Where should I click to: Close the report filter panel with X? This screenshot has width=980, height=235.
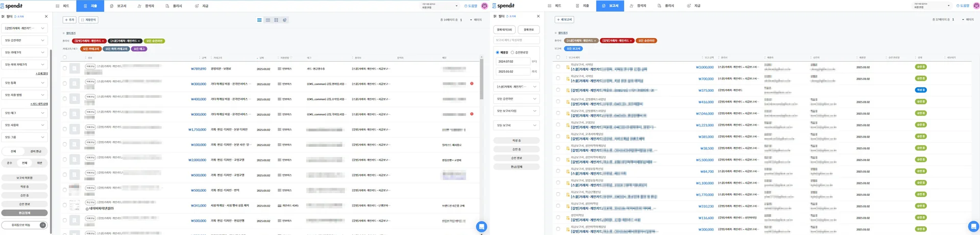538,16
